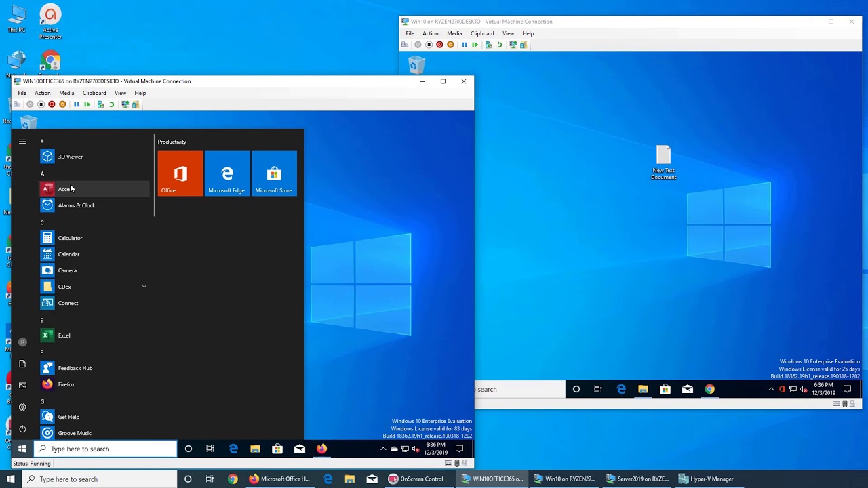868x488 pixels.
Task: Open Settings gear in Start menu sidebar
Action: pos(22,407)
